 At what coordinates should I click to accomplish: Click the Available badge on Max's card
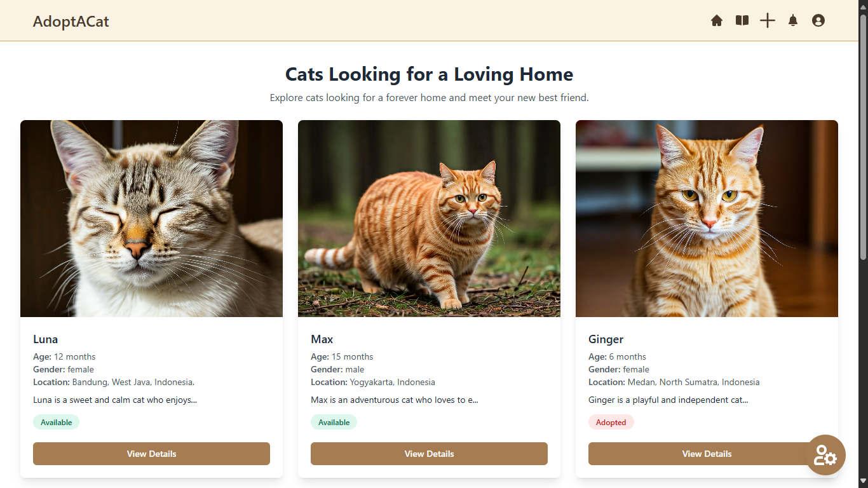334,421
